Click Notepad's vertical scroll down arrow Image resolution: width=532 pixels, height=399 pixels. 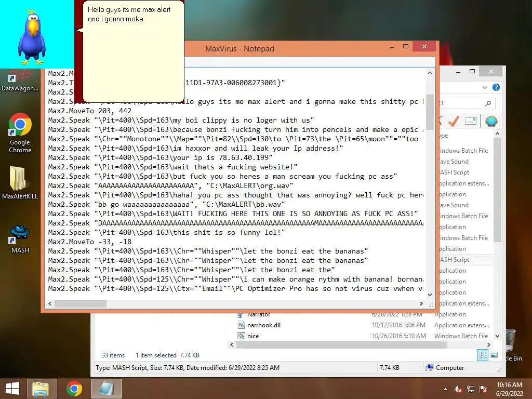click(x=430, y=295)
